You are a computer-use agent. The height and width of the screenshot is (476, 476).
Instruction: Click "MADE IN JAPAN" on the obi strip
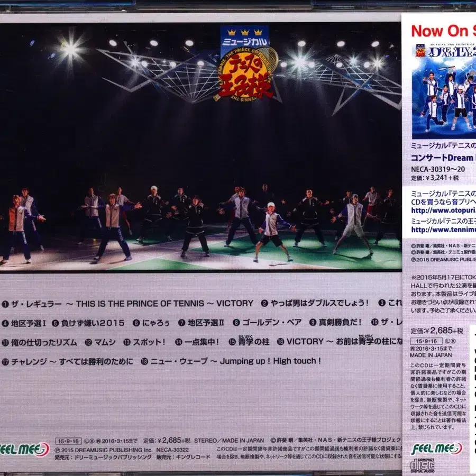[x=431, y=355]
